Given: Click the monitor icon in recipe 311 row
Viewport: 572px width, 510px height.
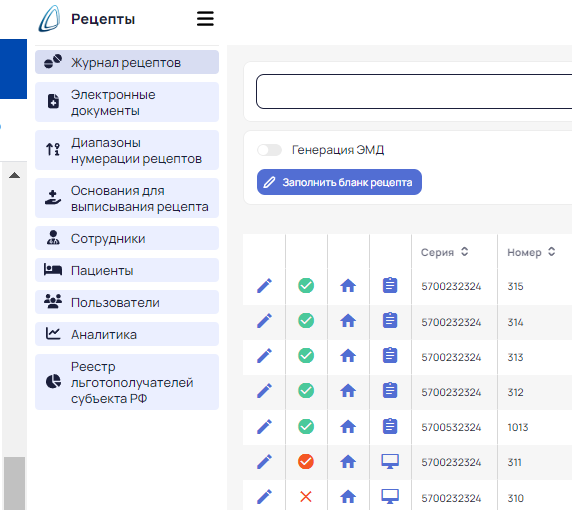Looking at the screenshot, I should tap(390, 462).
